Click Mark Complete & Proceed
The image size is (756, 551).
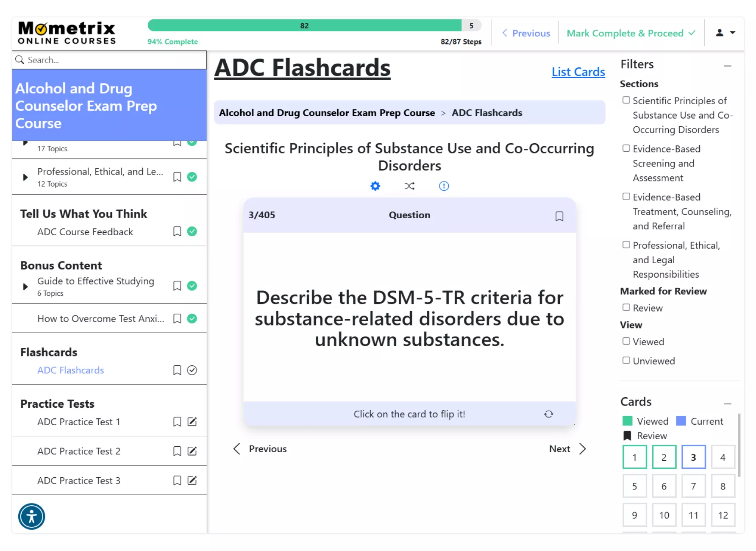631,33
